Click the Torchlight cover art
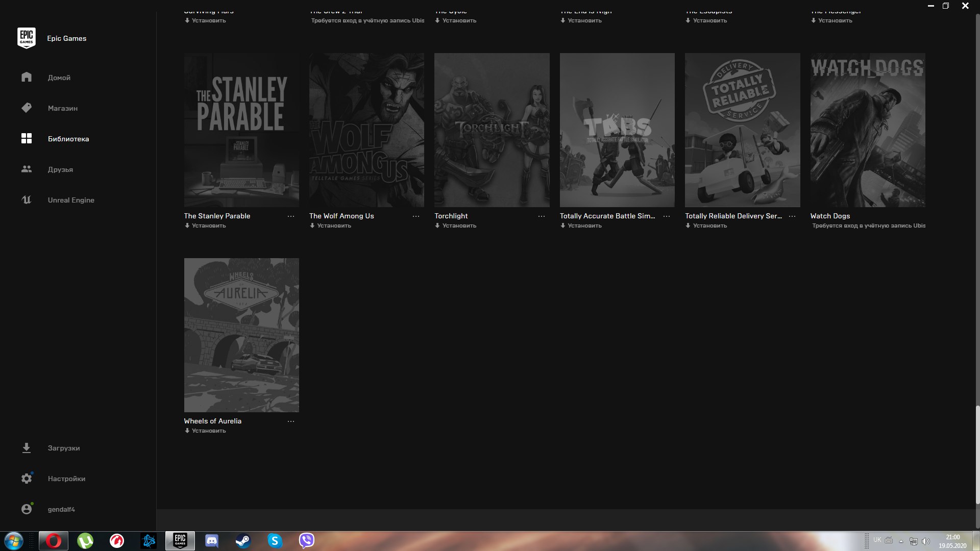Viewport: 980px width, 551px height. point(492,130)
